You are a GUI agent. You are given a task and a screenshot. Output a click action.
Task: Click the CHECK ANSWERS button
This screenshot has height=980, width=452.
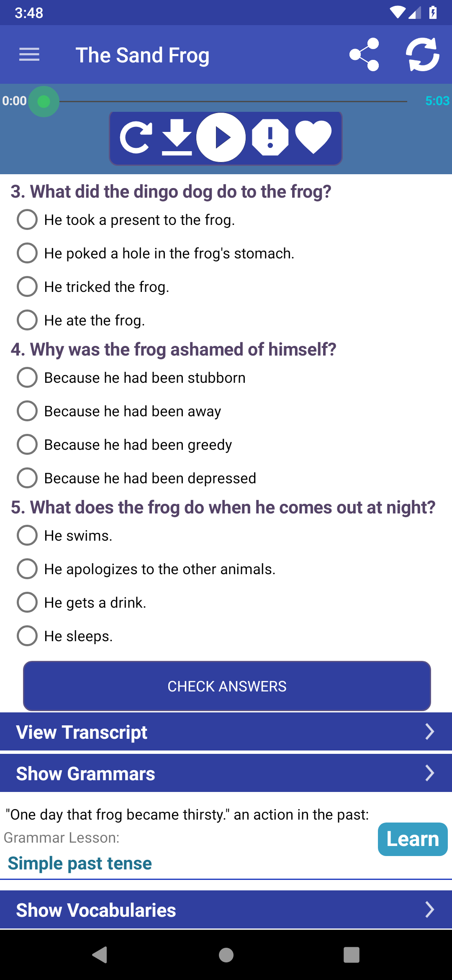click(x=227, y=686)
